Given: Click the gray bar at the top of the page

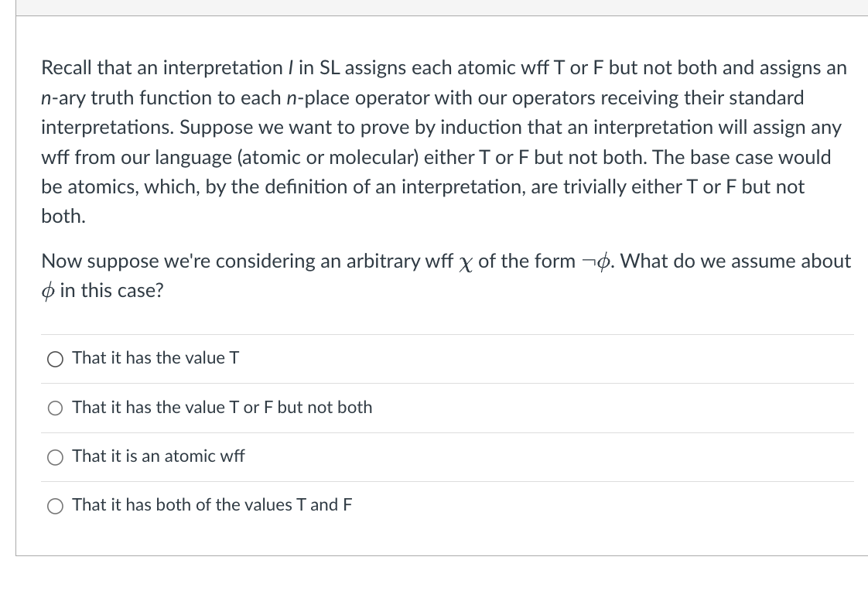Looking at the screenshot, I should 433,6.
